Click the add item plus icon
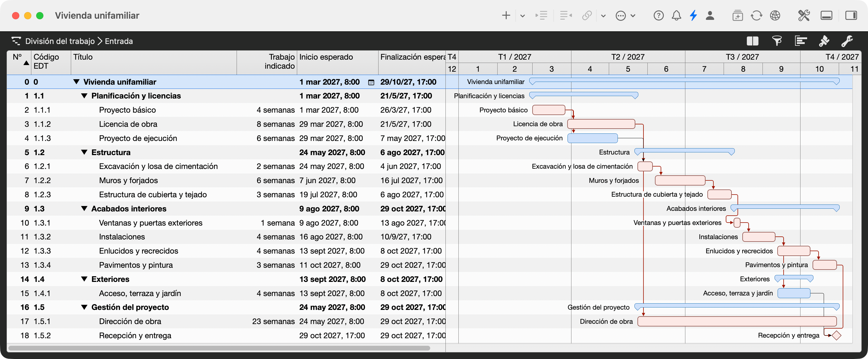Screen dimensions: 868x359 506,15
